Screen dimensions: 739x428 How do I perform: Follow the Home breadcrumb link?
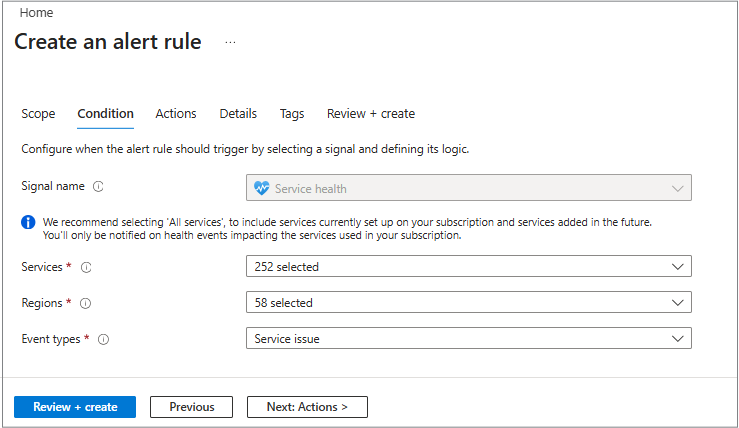point(36,13)
